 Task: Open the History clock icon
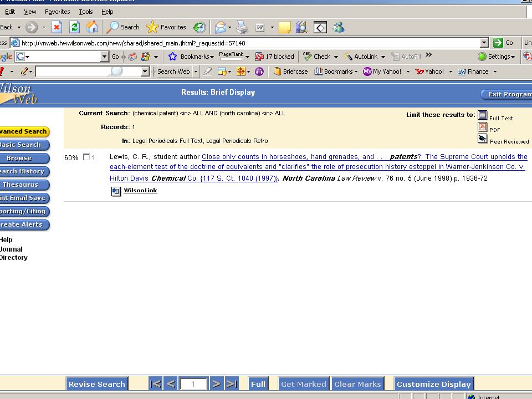199,27
